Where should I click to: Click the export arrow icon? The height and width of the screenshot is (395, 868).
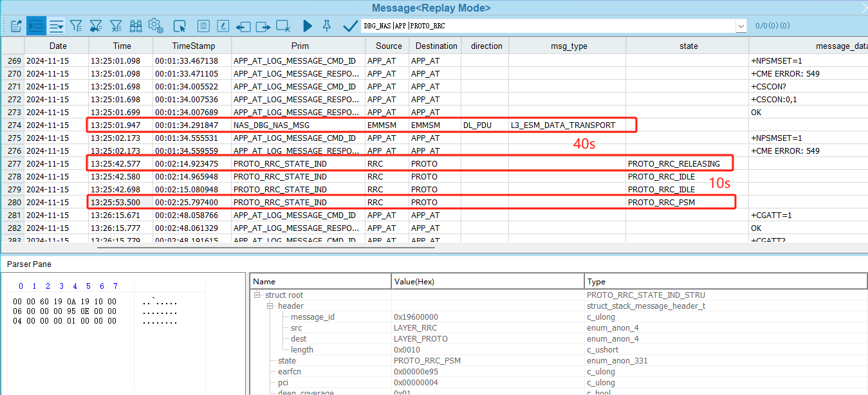click(x=263, y=26)
